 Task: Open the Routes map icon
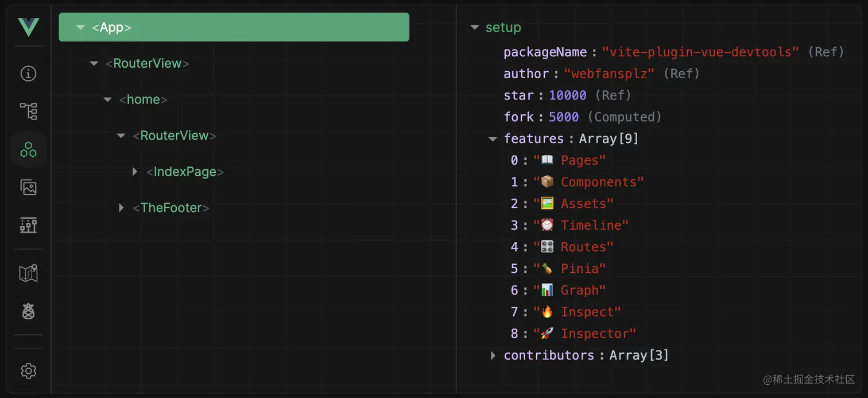28,273
